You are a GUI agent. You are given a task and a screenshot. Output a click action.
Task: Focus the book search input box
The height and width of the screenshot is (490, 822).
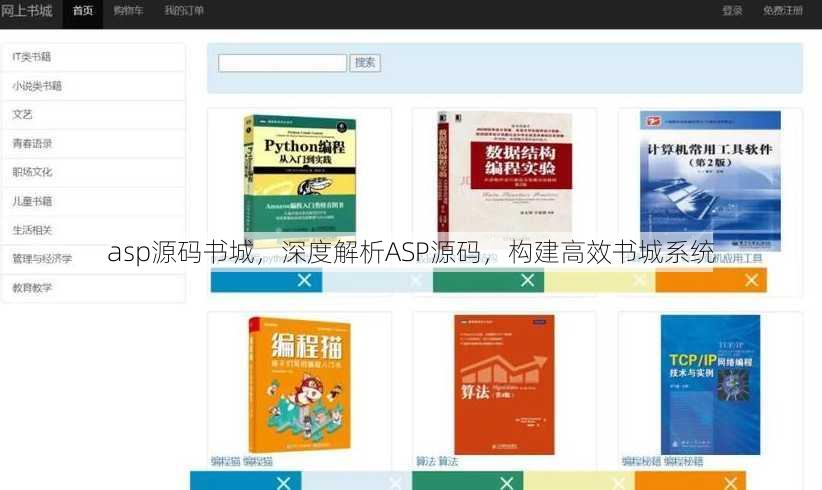pyautogui.click(x=283, y=63)
